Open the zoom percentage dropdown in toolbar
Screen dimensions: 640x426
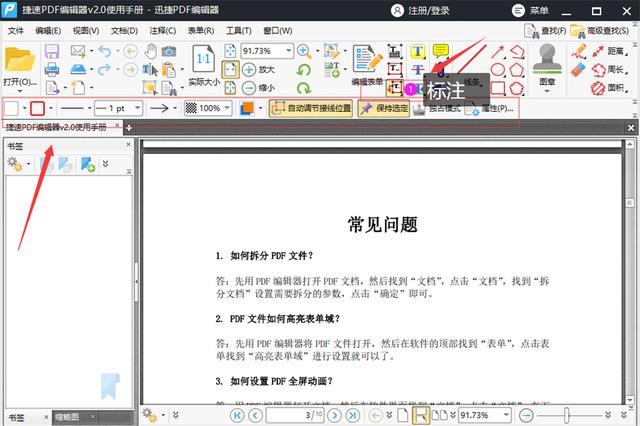point(288,51)
